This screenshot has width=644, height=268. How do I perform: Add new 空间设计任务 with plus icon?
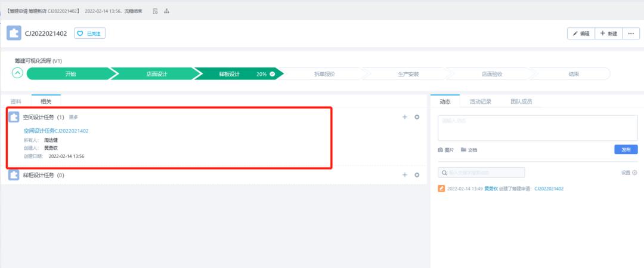404,117
